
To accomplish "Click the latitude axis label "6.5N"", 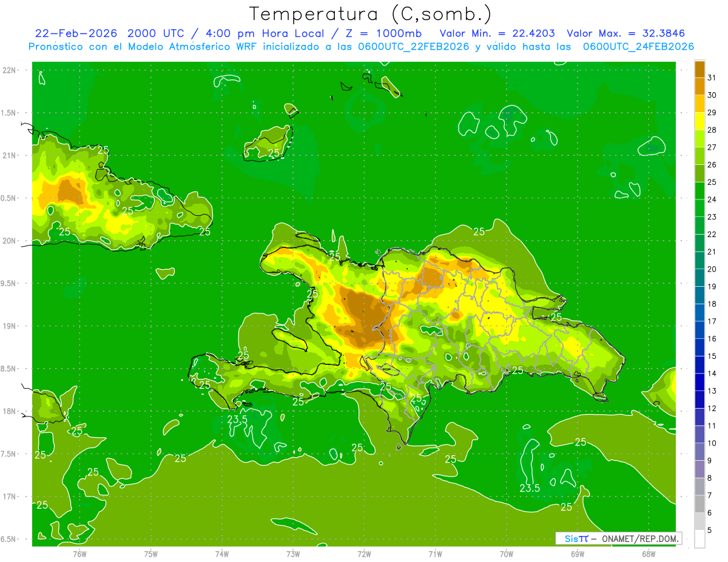I will click(8, 540).
